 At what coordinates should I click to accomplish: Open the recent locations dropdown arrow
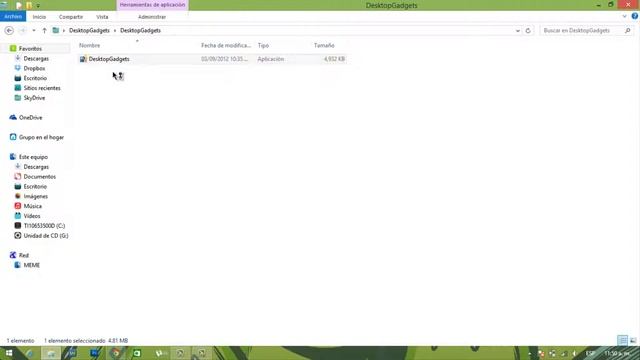(x=34, y=31)
